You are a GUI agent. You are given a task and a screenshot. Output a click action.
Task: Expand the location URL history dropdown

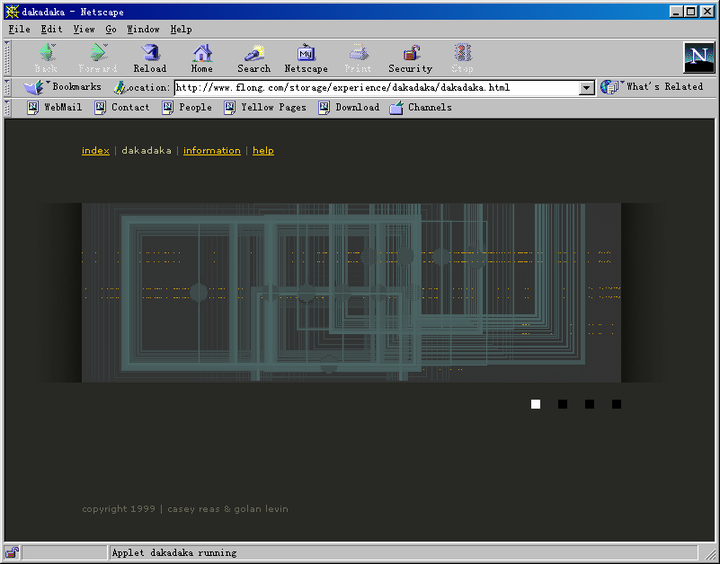(587, 88)
